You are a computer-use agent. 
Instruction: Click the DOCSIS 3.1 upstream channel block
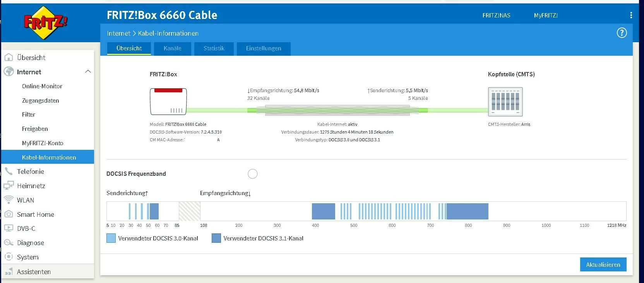(154, 211)
